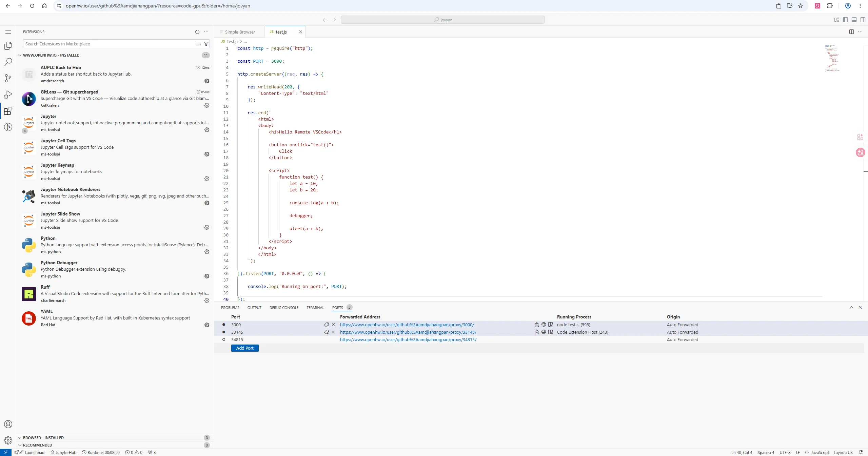Open manage gear for Ruff extension
Viewport: 868px width, 456px height.
(x=207, y=300)
